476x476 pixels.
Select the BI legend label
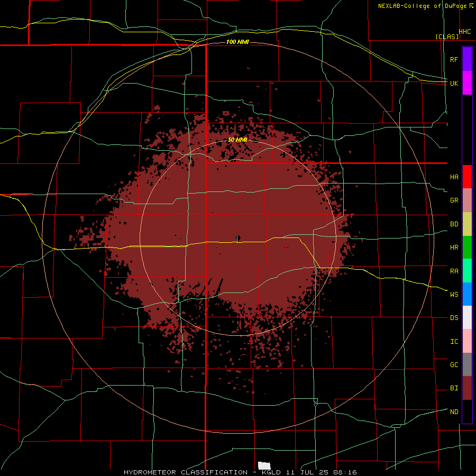click(454, 388)
